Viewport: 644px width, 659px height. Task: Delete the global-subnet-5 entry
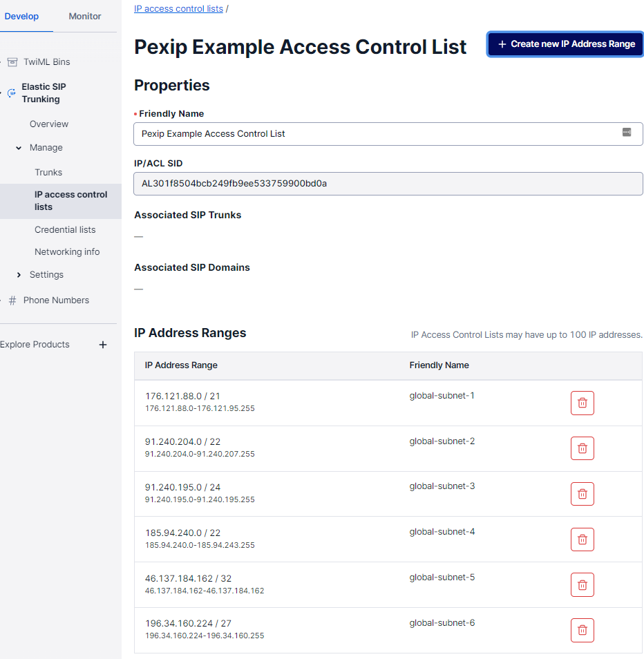coord(582,585)
